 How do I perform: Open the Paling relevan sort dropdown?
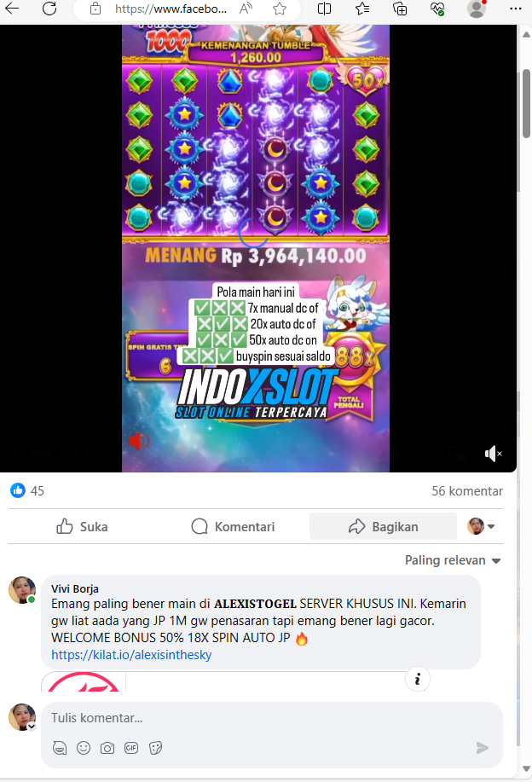click(452, 560)
